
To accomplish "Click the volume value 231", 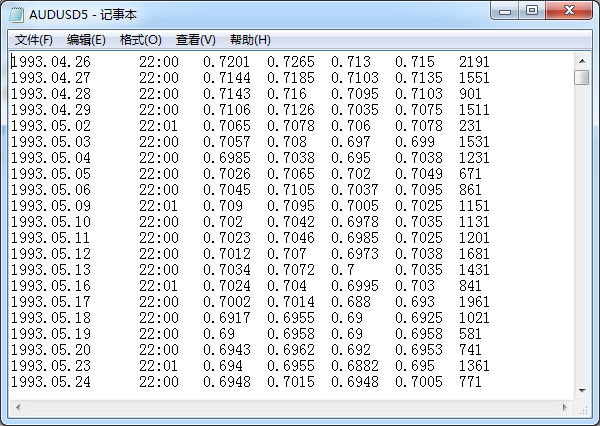I will (x=470, y=126).
